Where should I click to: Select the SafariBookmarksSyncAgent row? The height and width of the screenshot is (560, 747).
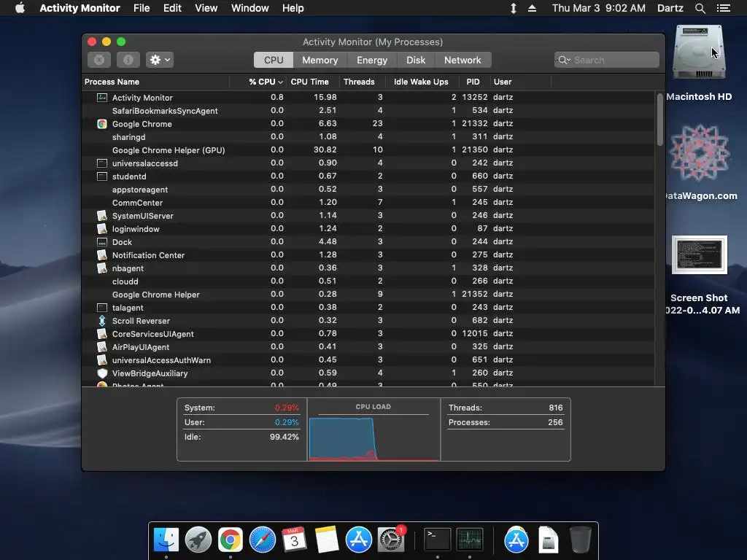coord(368,111)
